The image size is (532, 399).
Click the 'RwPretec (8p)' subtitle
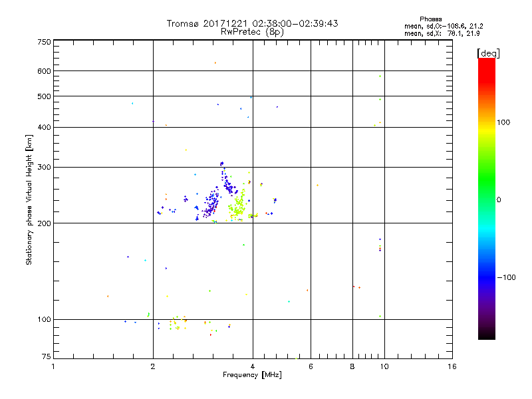click(x=252, y=32)
